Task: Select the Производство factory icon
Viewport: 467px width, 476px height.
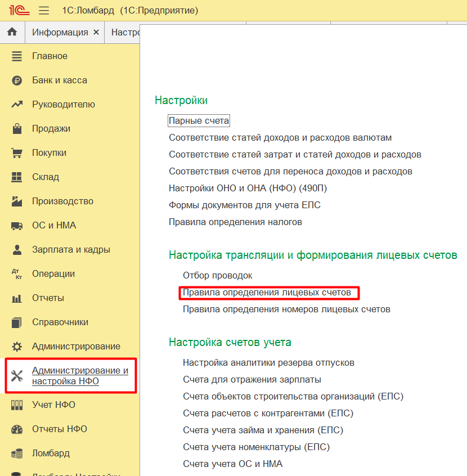Action: tap(17, 201)
